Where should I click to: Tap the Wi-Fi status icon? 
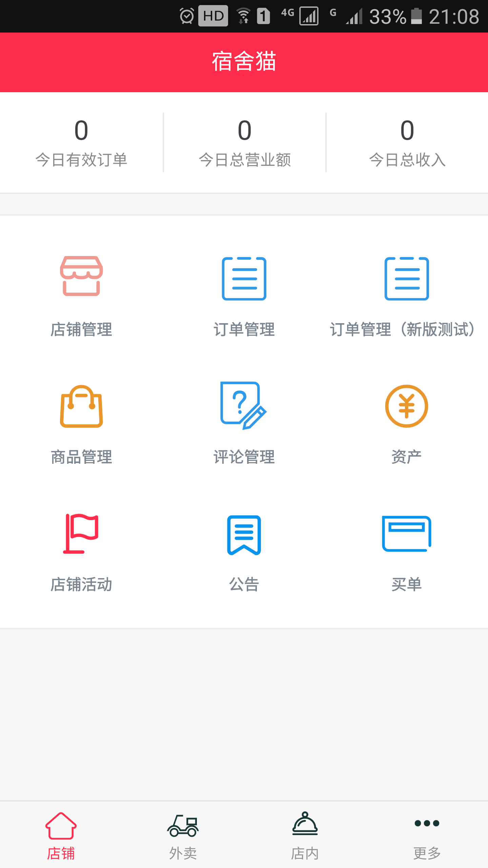(243, 16)
